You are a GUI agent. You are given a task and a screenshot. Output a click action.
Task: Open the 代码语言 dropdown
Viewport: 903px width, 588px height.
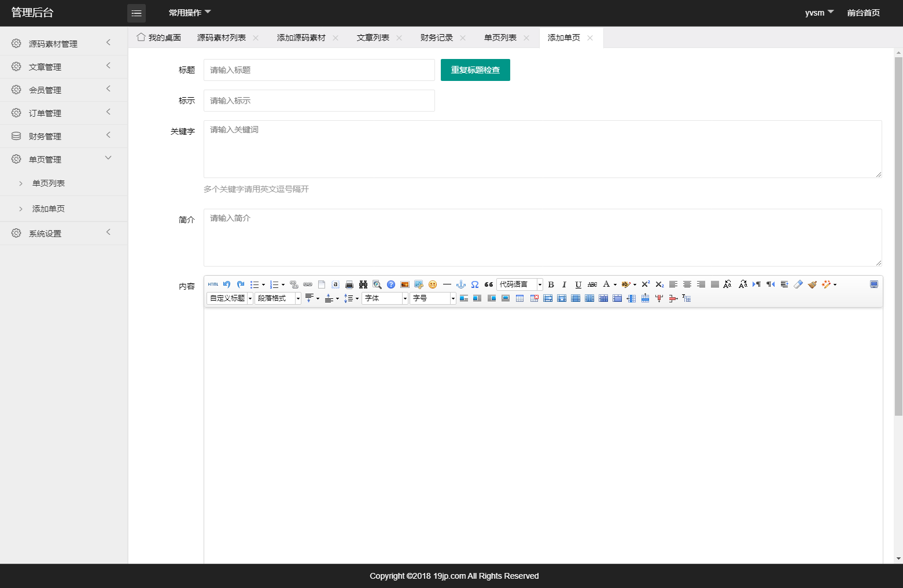pyautogui.click(x=519, y=284)
